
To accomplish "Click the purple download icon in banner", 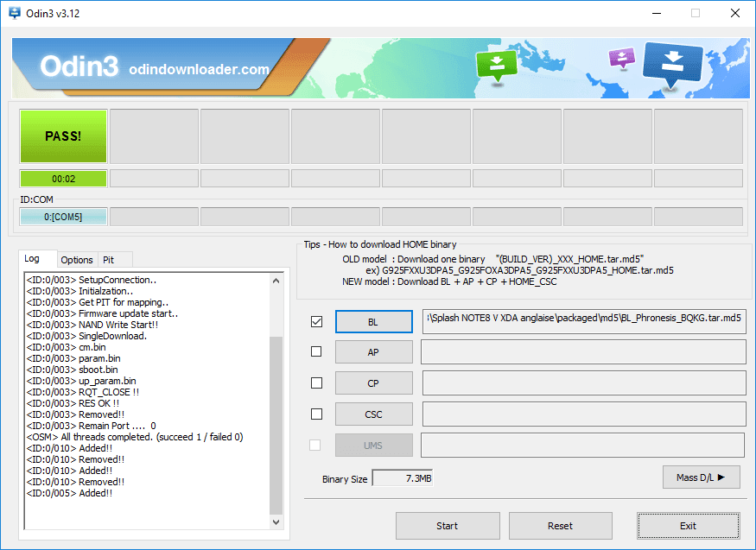I will [x=622, y=58].
